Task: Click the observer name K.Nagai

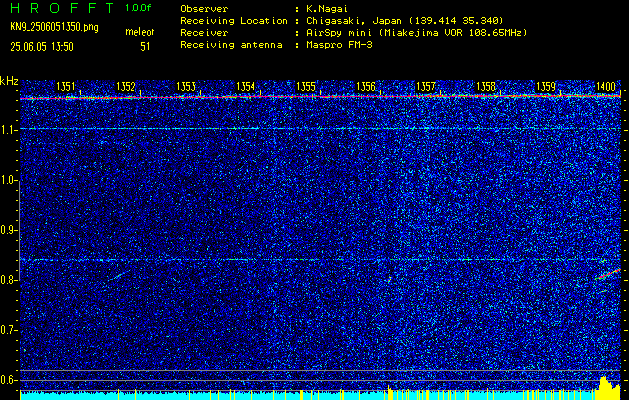Action: click(x=327, y=8)
